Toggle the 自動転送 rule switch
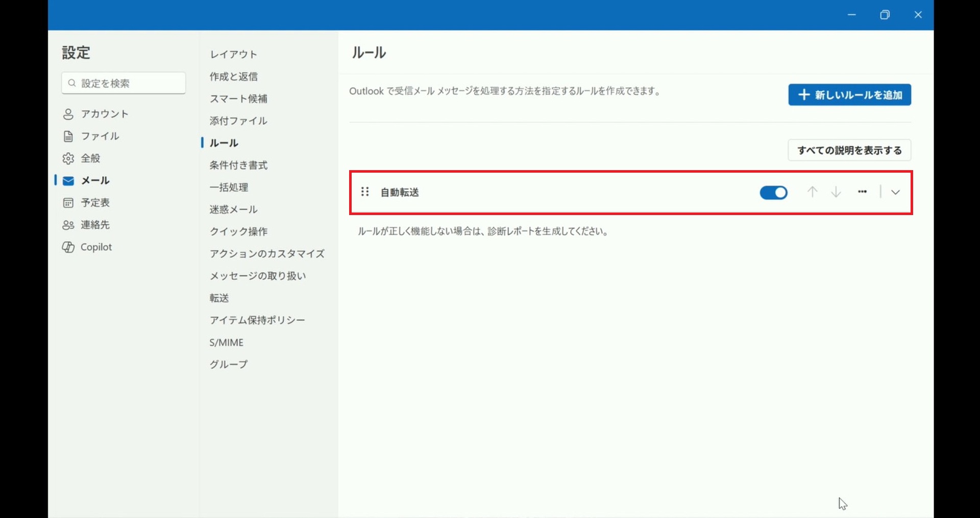The width and height of the screenshot is (980, 518). (773, 193)
